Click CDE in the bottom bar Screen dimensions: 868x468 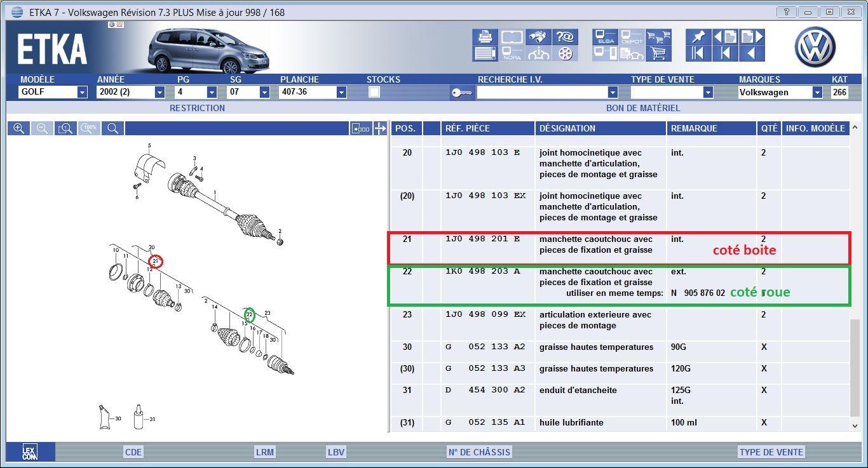133,452
